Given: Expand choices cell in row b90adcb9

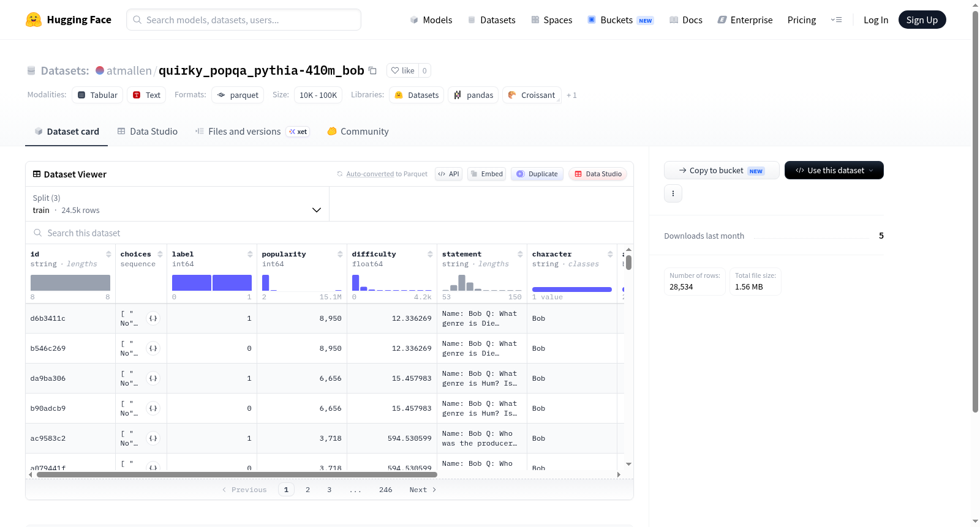Looking at the screenshot, I should click(153, 408).
